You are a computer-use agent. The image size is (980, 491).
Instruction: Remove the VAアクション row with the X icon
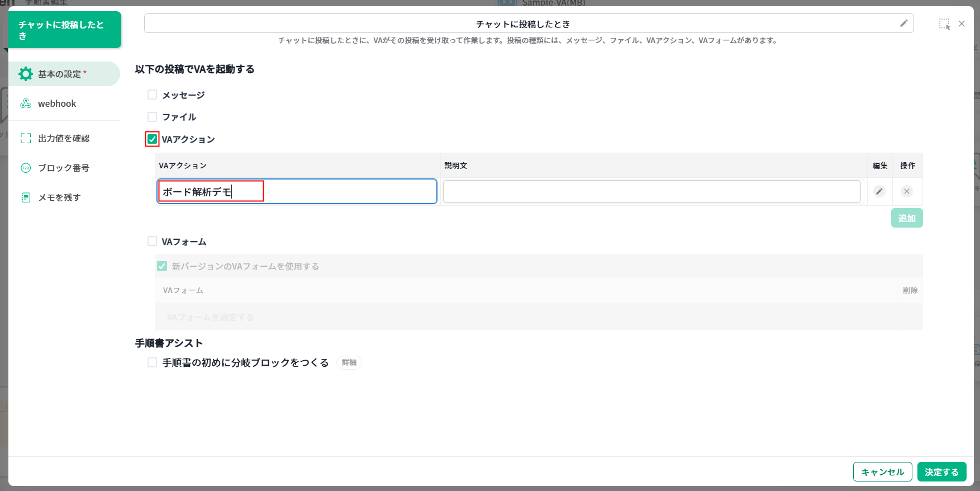point(906,191)
